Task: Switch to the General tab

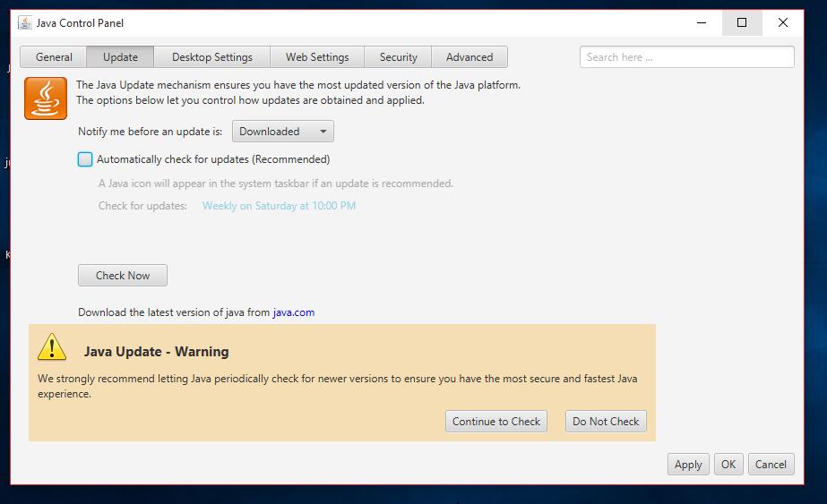Action: click(54, 57)
